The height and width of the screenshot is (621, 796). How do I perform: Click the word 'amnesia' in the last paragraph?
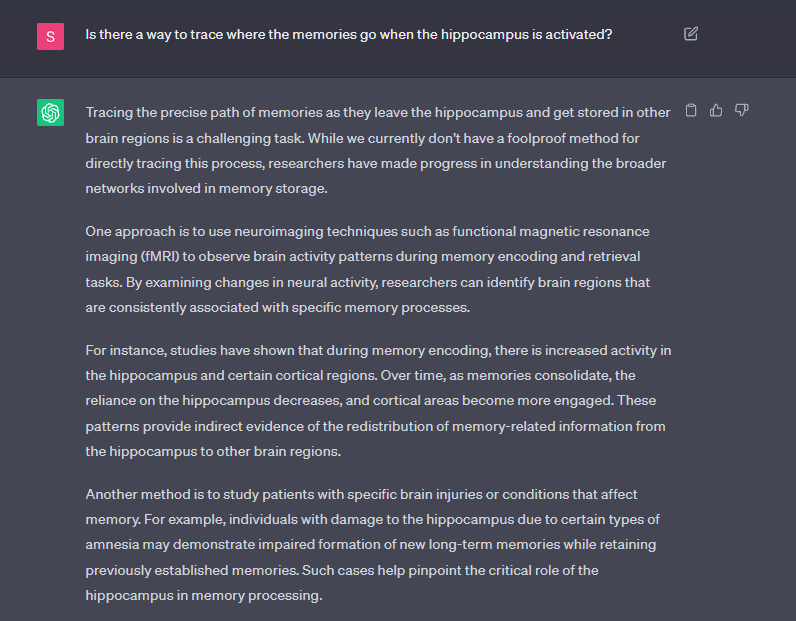pos(110,545)
